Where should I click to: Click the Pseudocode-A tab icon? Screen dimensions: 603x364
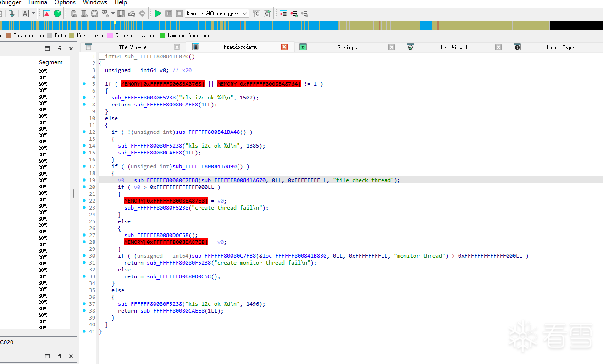pyautogui.click(x=196, y=47)
